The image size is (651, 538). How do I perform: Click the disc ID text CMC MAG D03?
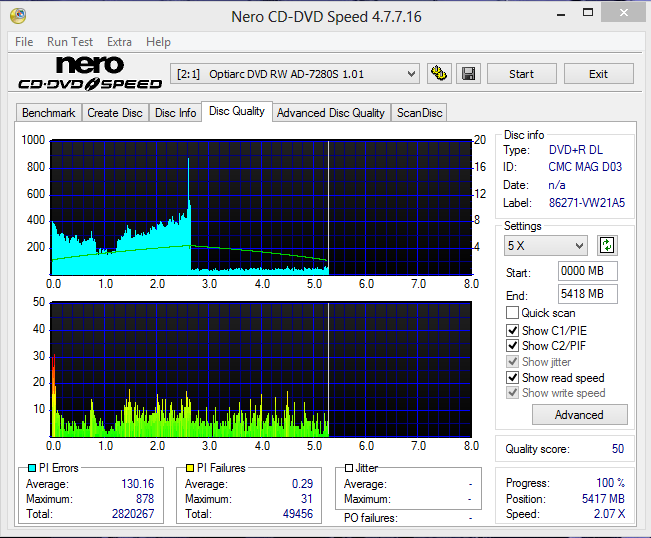point(585,167)
